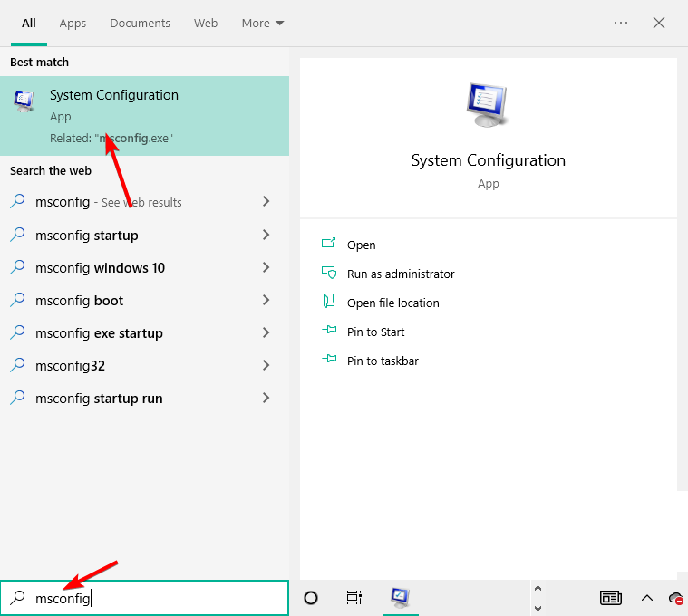Image resolution: width=688 pixels, height=616 pixels.
Task: Choose Pin to Start
Action: tap(375, 332)
